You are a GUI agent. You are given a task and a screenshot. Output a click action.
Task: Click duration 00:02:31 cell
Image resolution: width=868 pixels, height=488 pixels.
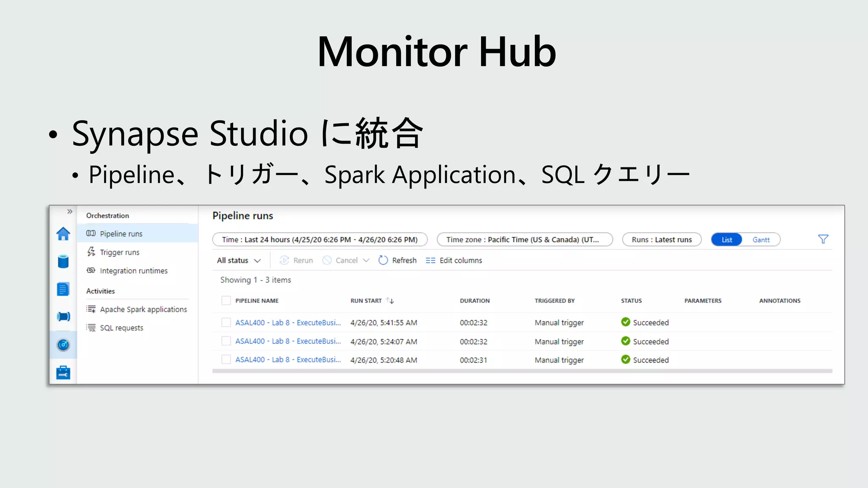(473, 360)
